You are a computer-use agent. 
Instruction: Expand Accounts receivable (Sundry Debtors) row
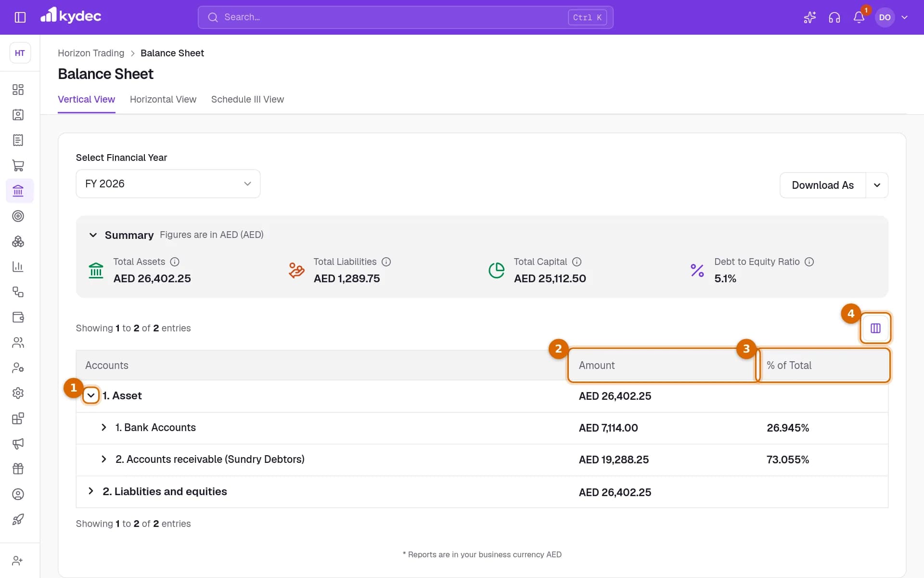103,459
